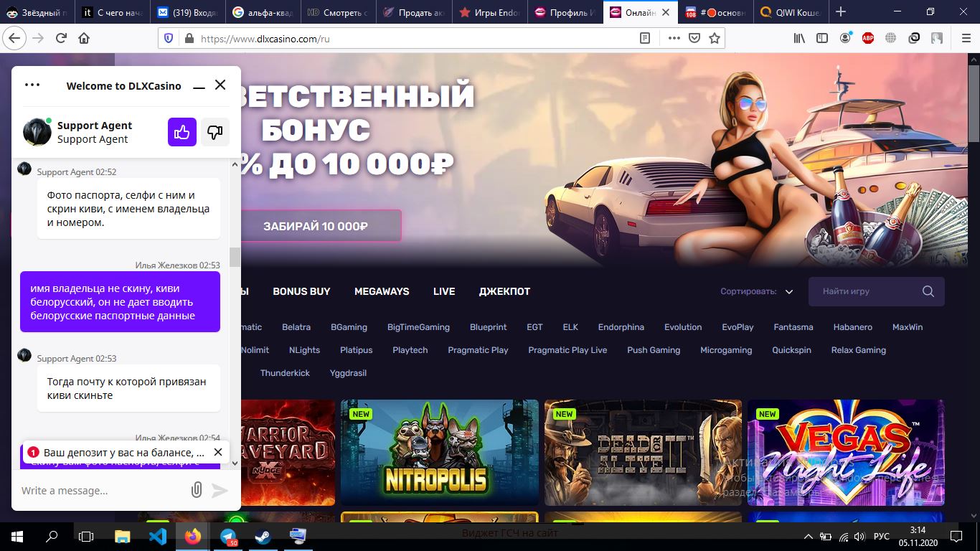Open Adblock Plus extension icon
Image resolution: width=980 pixels, height=551 pixels.
(868, 38)
